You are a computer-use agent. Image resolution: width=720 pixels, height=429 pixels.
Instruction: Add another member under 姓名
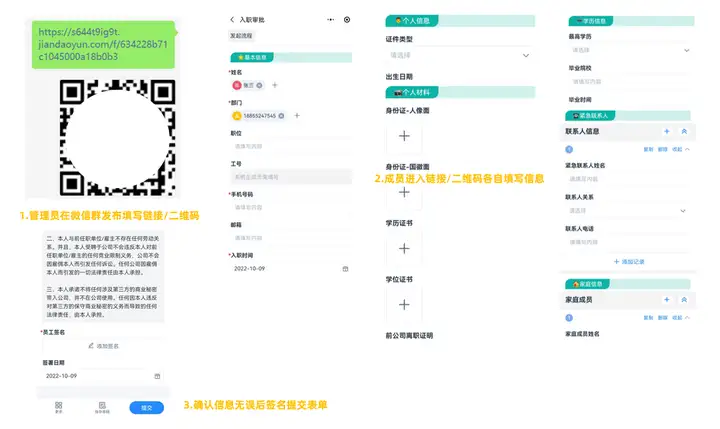275,85
